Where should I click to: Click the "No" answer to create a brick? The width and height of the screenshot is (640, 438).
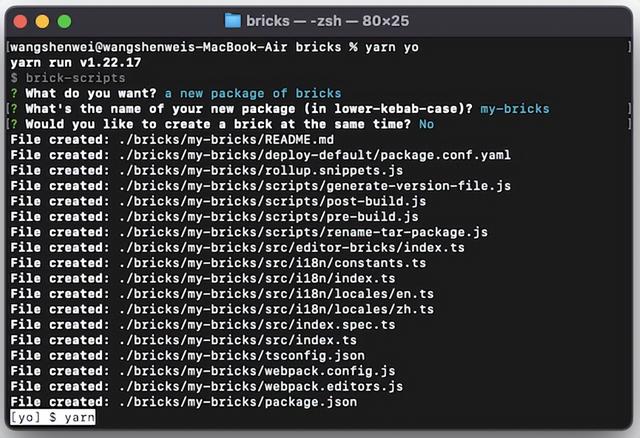tap(426, 124)
